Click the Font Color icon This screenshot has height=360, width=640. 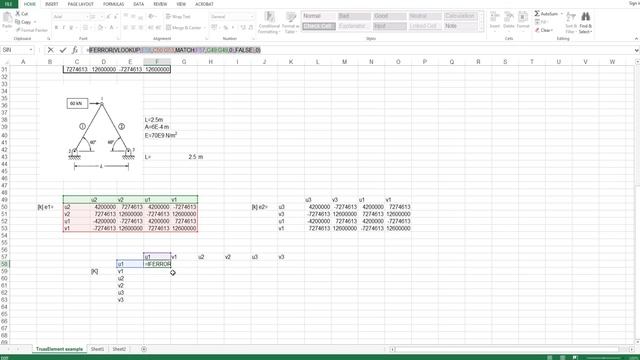[x=111, y=28]
